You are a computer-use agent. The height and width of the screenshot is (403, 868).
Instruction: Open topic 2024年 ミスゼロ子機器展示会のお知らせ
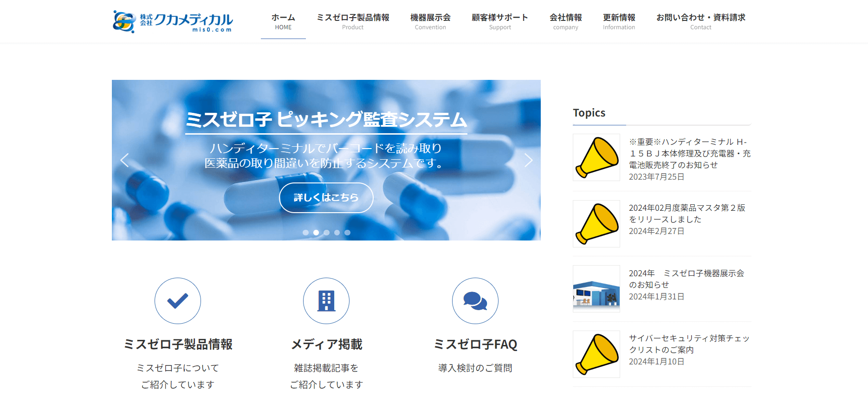687,279
